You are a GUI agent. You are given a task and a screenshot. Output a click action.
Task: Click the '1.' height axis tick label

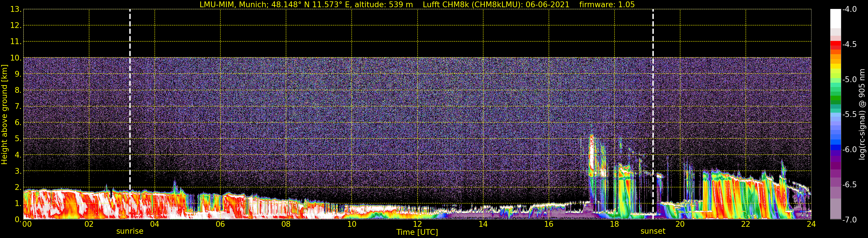(x=18, y=203)
